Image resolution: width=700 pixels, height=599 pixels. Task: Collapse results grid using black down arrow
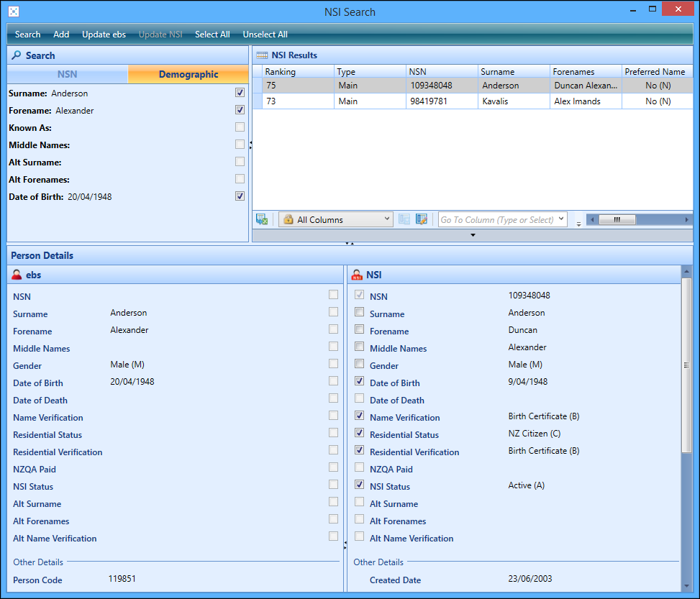(x=473, y=235)
